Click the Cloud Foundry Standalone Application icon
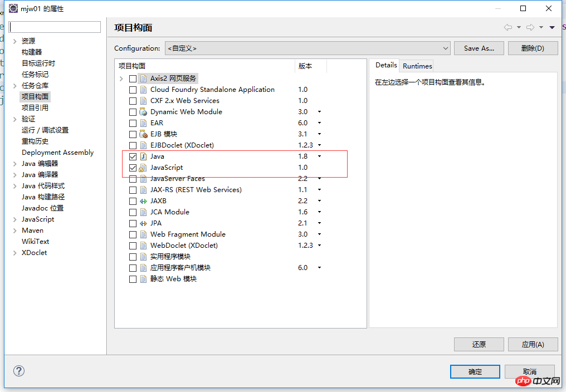The height and width of the screenshot is (392, 566). [143, 90]
